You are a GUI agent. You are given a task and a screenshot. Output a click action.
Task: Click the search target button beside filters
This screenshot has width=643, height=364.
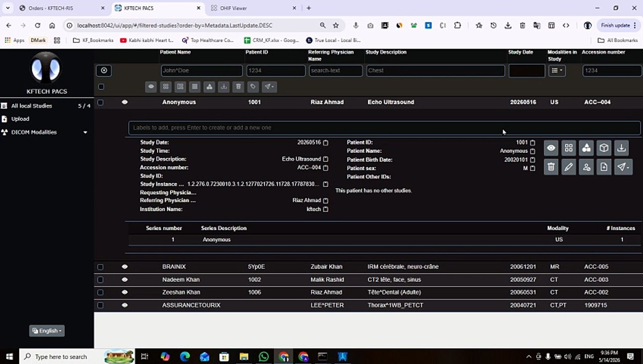coord(104,70)
